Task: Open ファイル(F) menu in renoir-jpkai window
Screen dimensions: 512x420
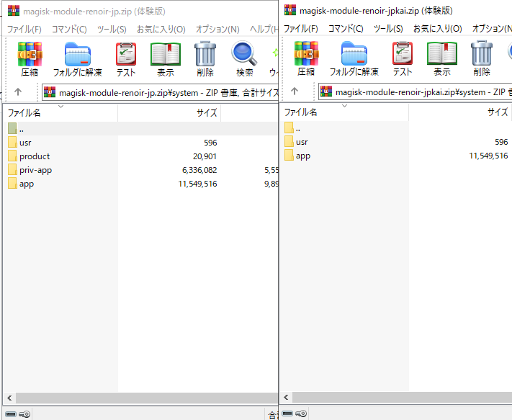Action: pyautogui.click(x=301, y=29)
